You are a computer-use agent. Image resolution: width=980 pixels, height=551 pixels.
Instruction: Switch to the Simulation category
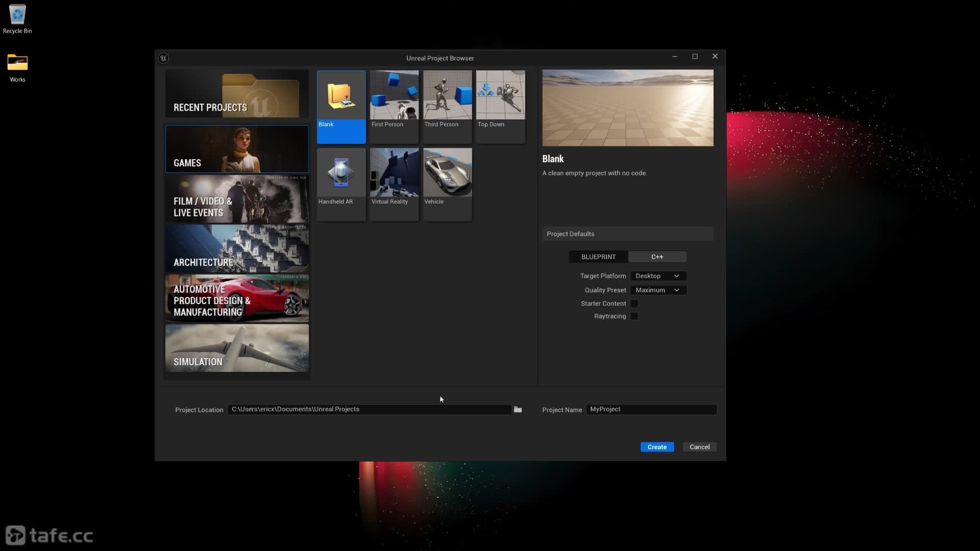click(237, 348)
